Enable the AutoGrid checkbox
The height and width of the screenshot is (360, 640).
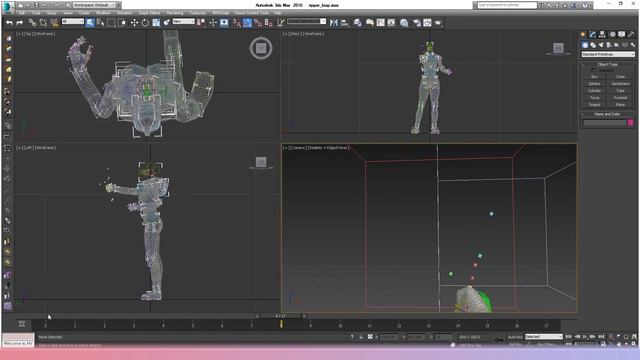pyautogui.click(x=593, y=70)
